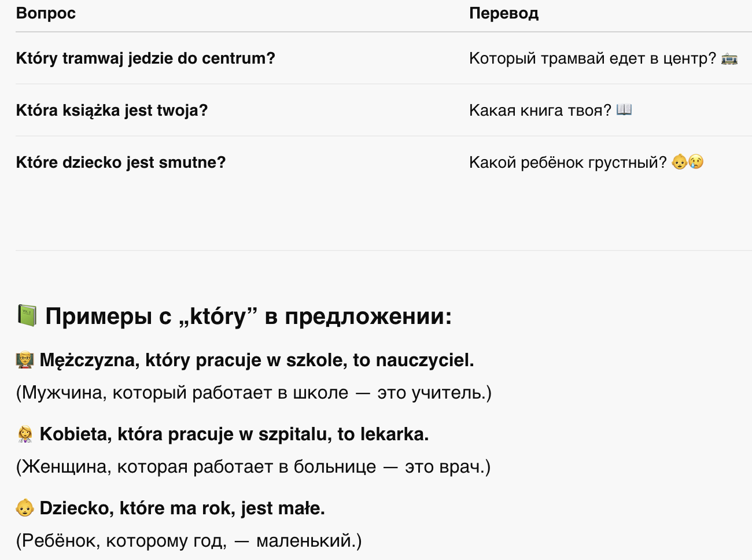Screen dimensions: 752x560
Task: Click the green book emoji by heading
Action: [x=27, y=316]
